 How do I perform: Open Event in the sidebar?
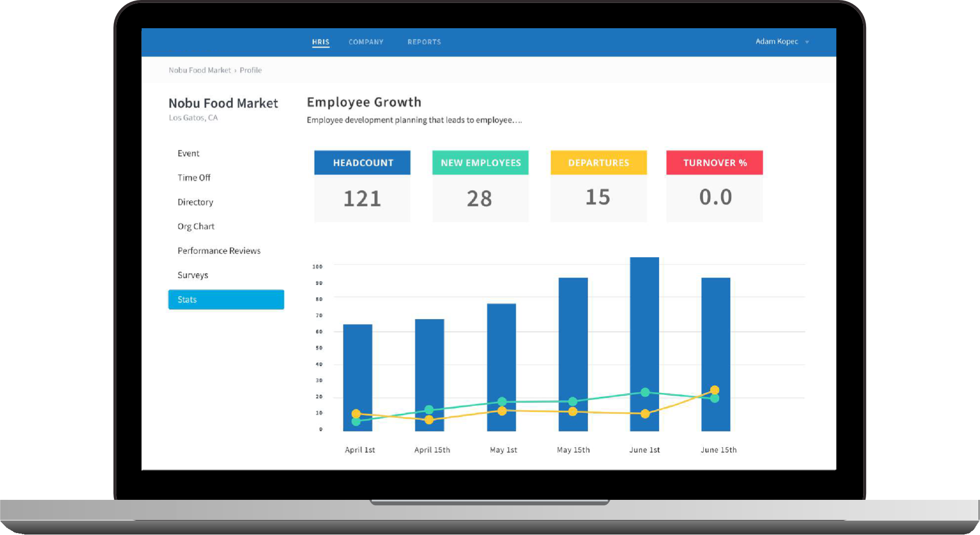coord(188,154)
